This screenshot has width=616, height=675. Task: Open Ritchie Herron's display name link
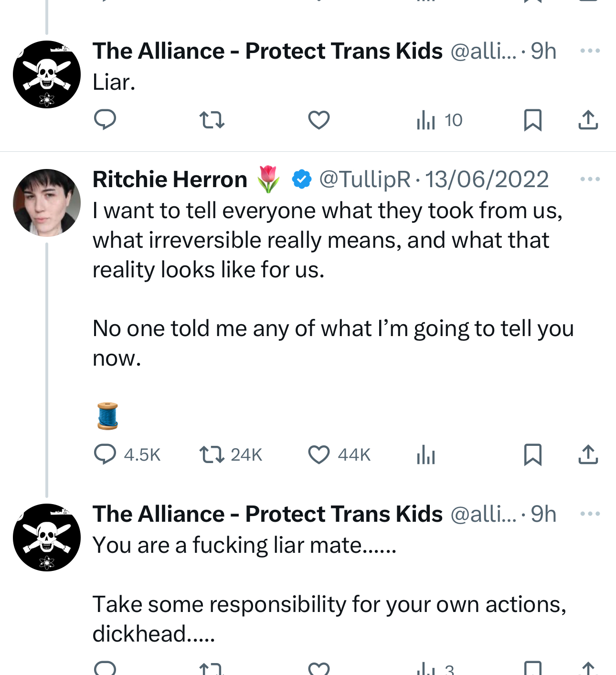[170, 179]
